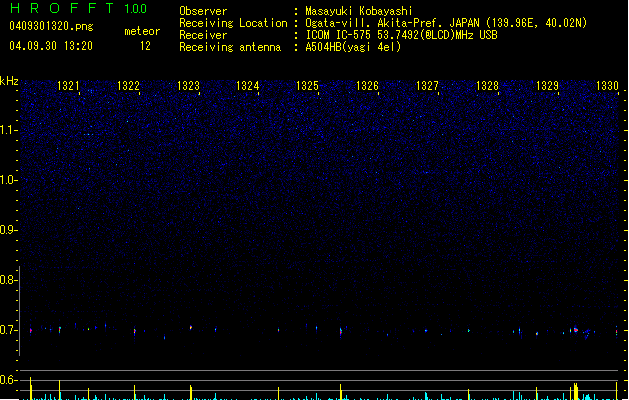Image resolution: width=629 pixels, height=400 pixels.
Task: Click the 1323 time marker
Action: 188,86
